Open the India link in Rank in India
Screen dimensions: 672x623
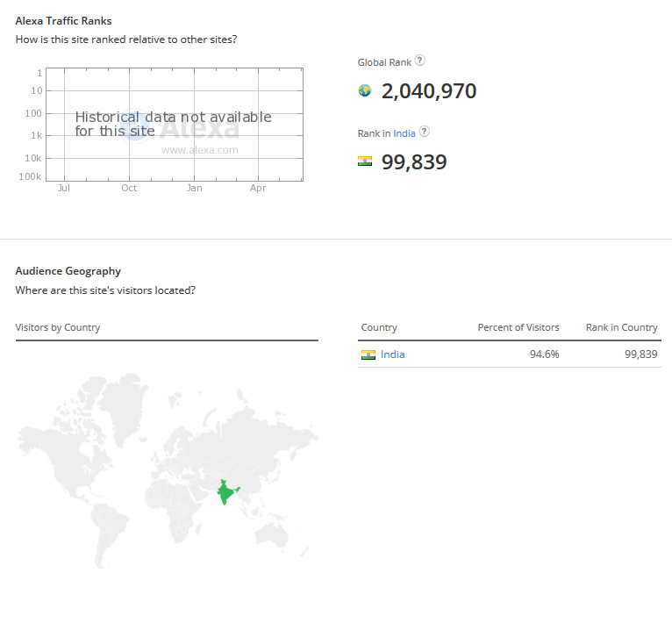point(404,133)
